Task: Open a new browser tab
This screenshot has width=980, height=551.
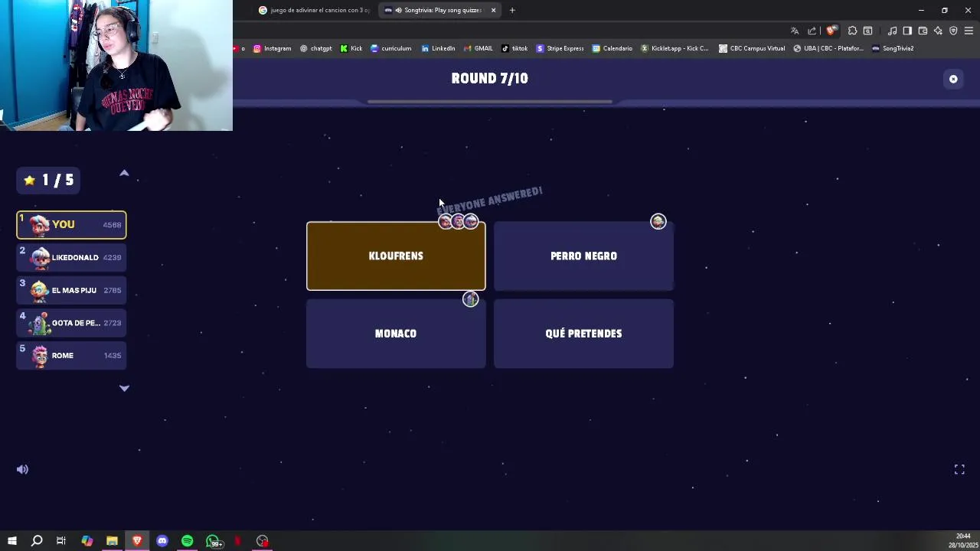Action: pyautogui.click(x=512, y=10)
